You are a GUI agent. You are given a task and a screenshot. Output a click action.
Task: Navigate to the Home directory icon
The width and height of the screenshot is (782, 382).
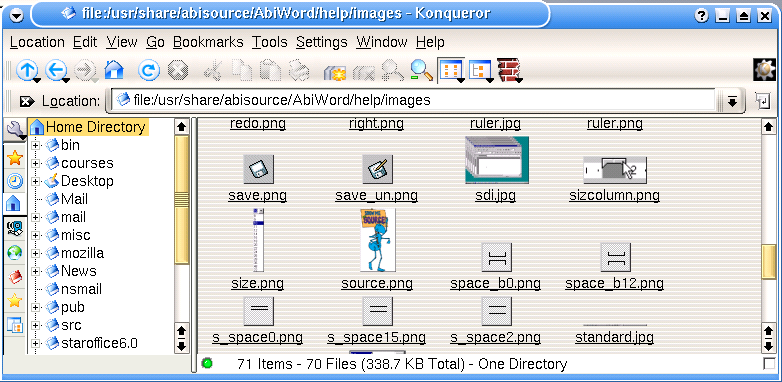point(114,70)
